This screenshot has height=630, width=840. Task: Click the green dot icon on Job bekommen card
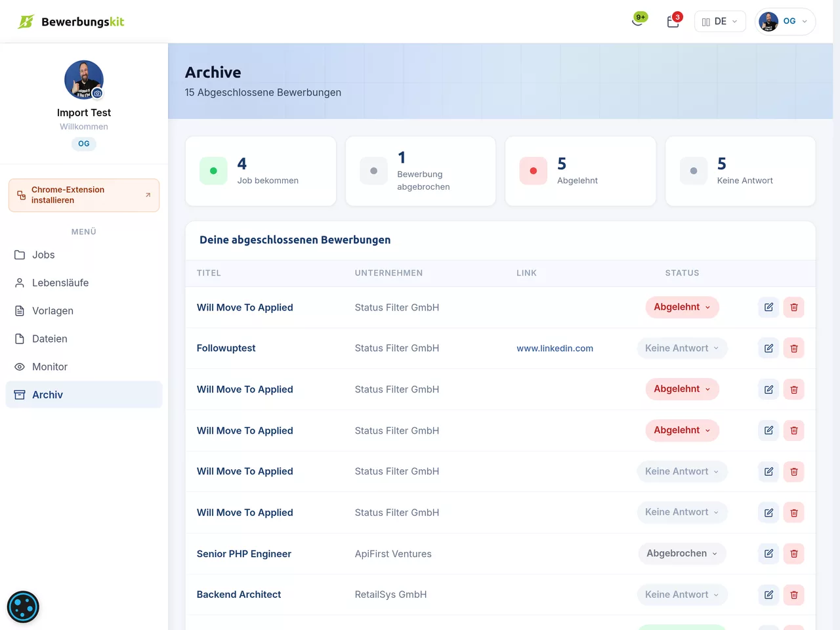click(x=213, y=171)
